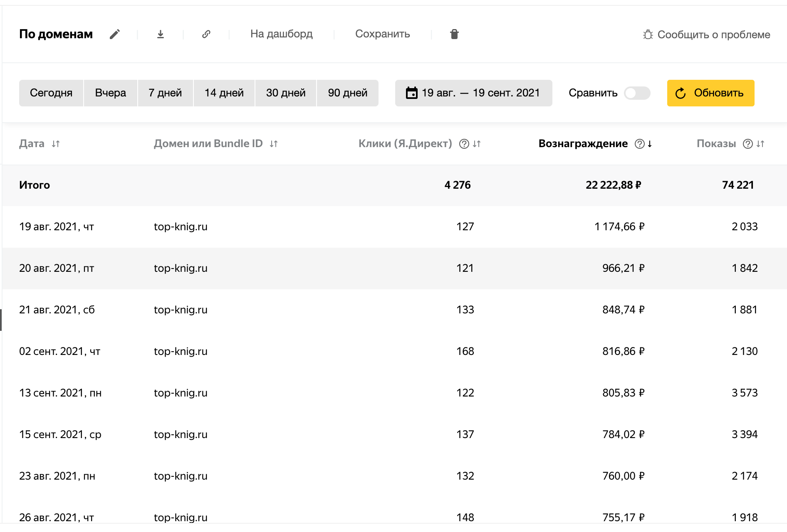Download the report via download icon
The height and width of the screenshot is (532, 787).
[161, 34]
